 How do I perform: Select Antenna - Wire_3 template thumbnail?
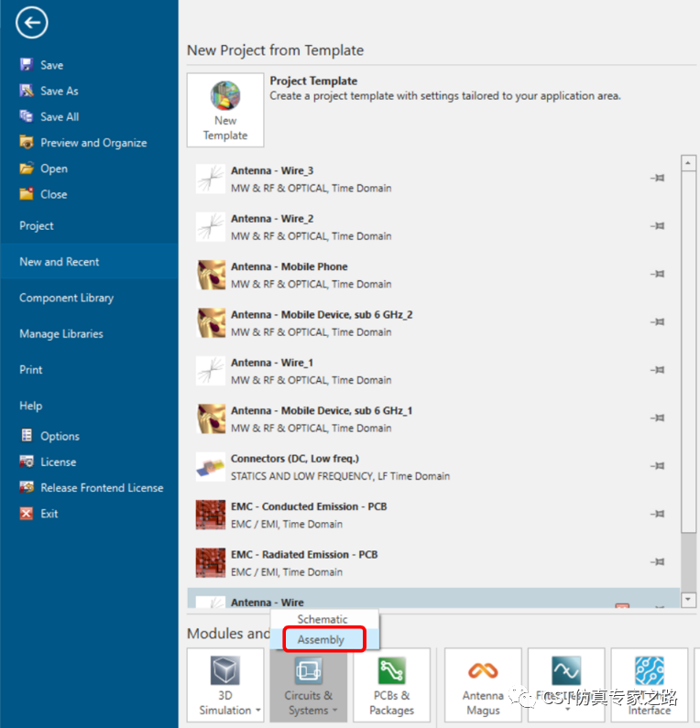click(211, 179)
